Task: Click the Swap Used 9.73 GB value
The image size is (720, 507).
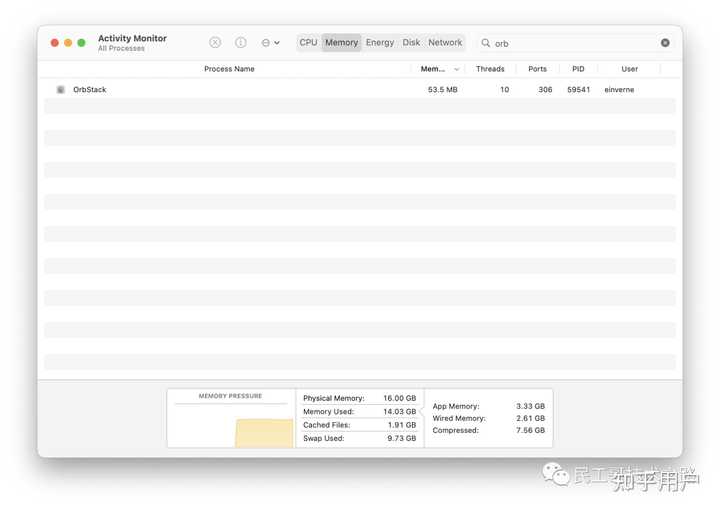Action: 401,438
